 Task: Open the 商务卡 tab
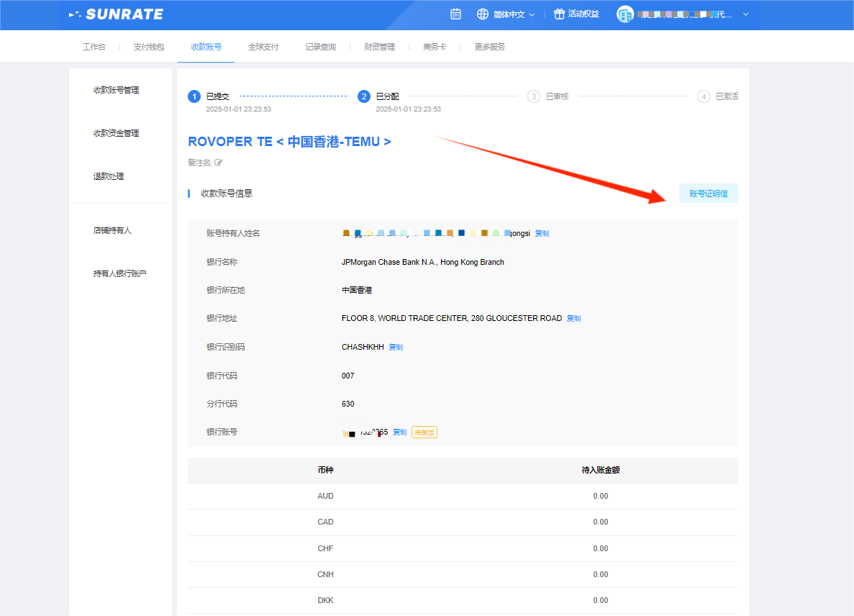tap(435, 47)
